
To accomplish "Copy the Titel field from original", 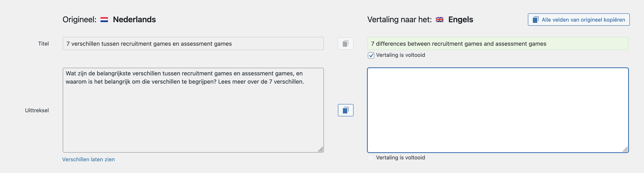I will coord(346,43).
